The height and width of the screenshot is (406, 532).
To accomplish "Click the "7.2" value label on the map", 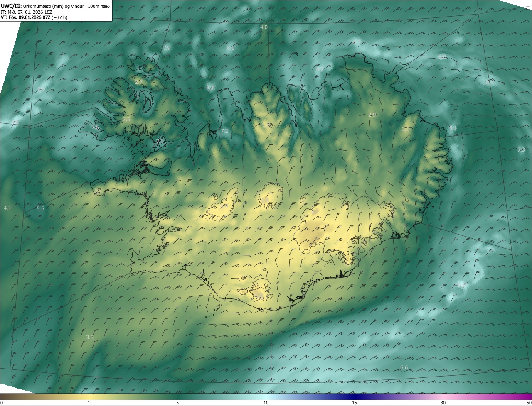I will [x=224, y=131].
